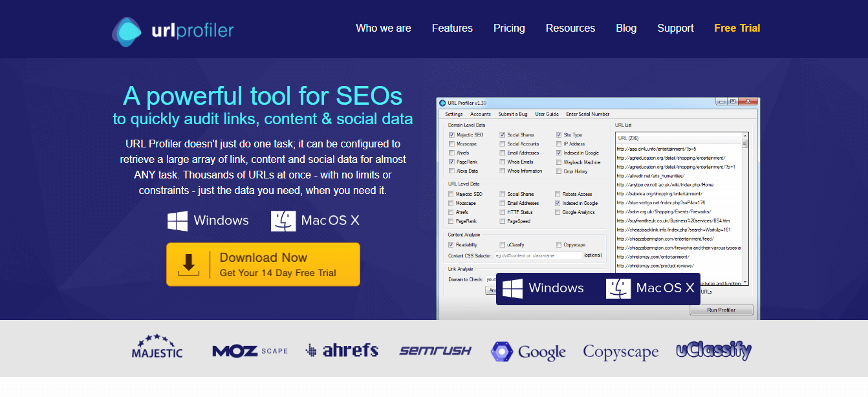The height and width of the screenshot is (397, 868).
Task: Enable PageSpeed checkbox
Action: point(502,221)
